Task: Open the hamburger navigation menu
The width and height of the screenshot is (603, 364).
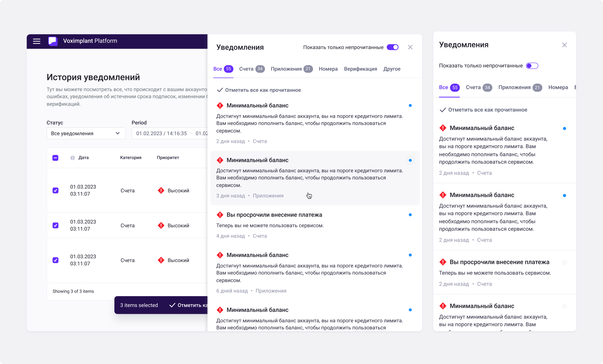Action: pos(37,41)
